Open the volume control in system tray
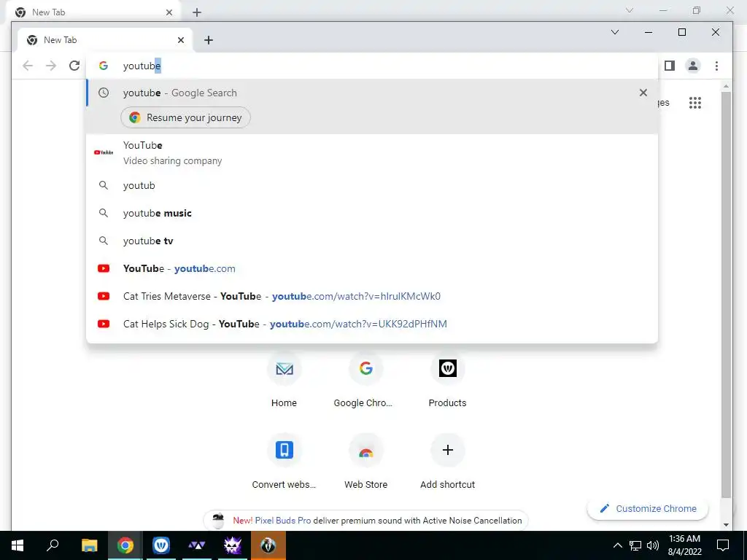The height and width of the screenshot is (560, 747). 653,545
